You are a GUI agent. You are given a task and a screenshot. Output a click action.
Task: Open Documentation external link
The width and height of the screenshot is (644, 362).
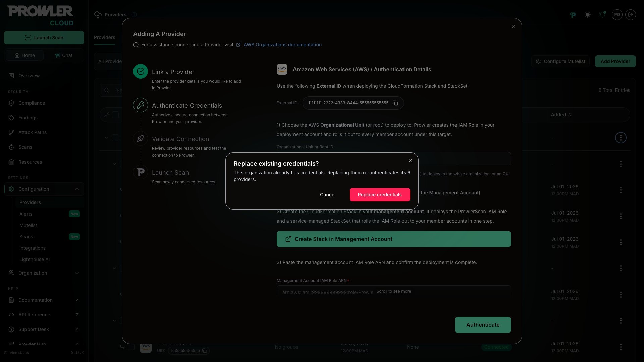[x=44, y=300]
